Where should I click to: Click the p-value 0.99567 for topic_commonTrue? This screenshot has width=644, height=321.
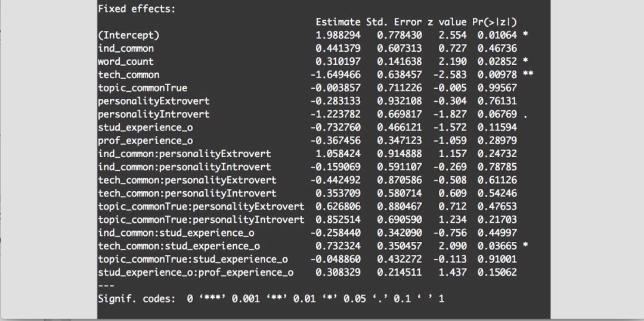tap(497, 88)
